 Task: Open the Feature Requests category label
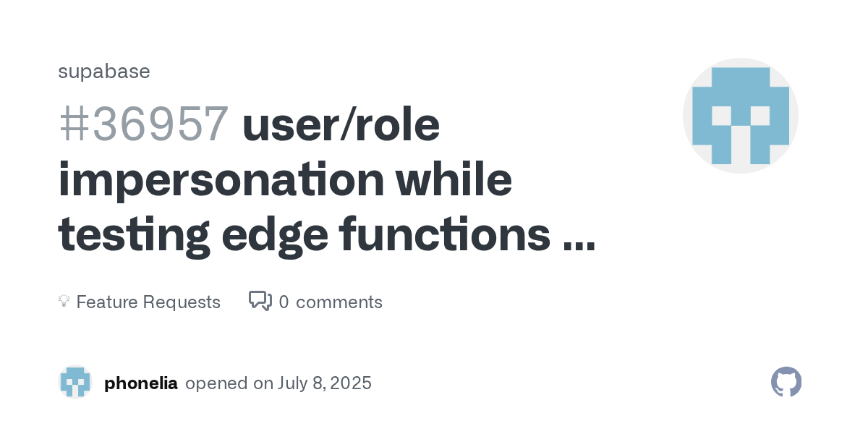pos(148,302)
